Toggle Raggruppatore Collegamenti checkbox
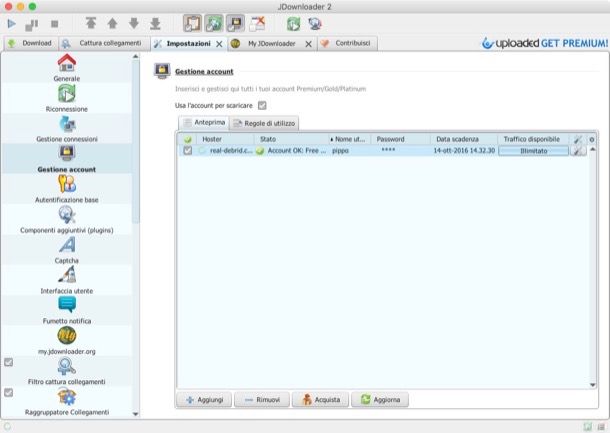The width and height of the screenshot is (610, 433). coord(9,393)
